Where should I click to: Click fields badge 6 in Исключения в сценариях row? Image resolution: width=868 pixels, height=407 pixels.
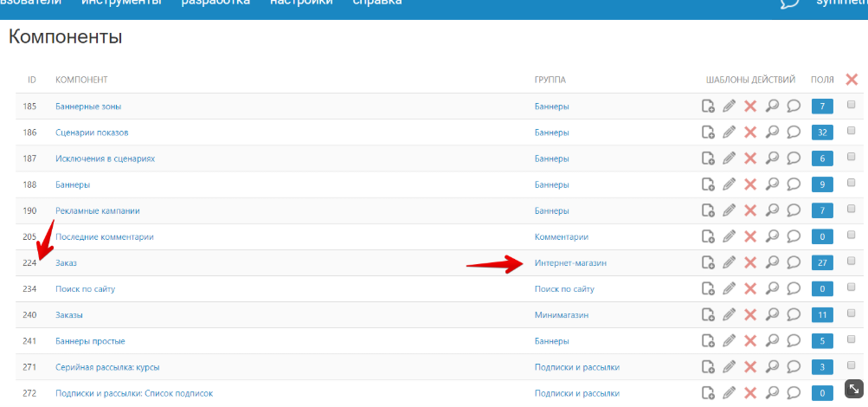point(822,158)
